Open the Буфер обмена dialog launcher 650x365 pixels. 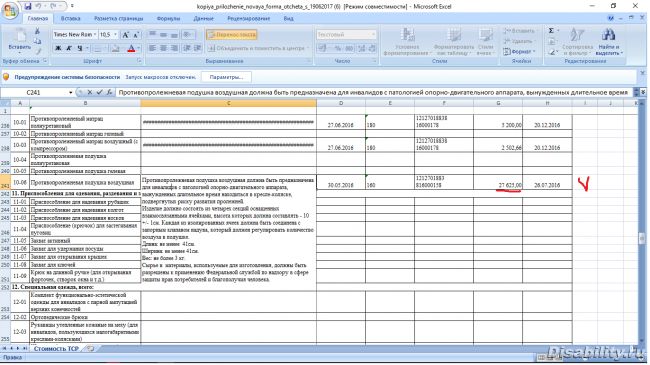click(x=45, y=61)
